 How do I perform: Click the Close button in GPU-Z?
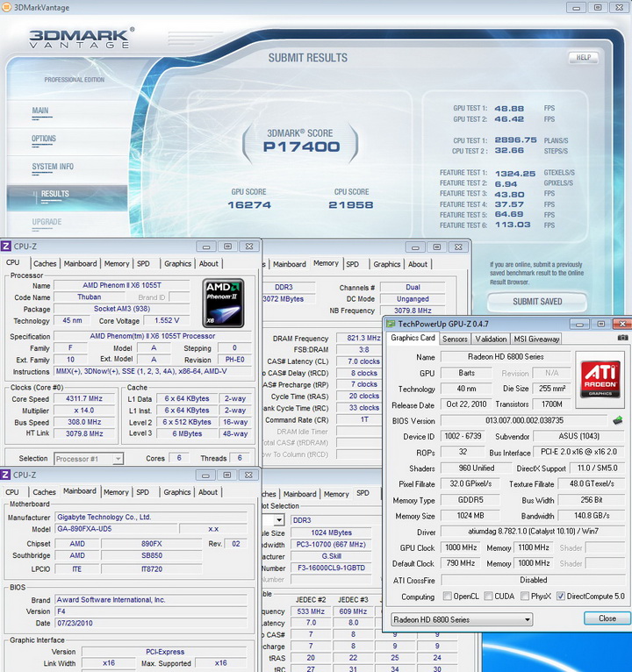click(607, 618)
